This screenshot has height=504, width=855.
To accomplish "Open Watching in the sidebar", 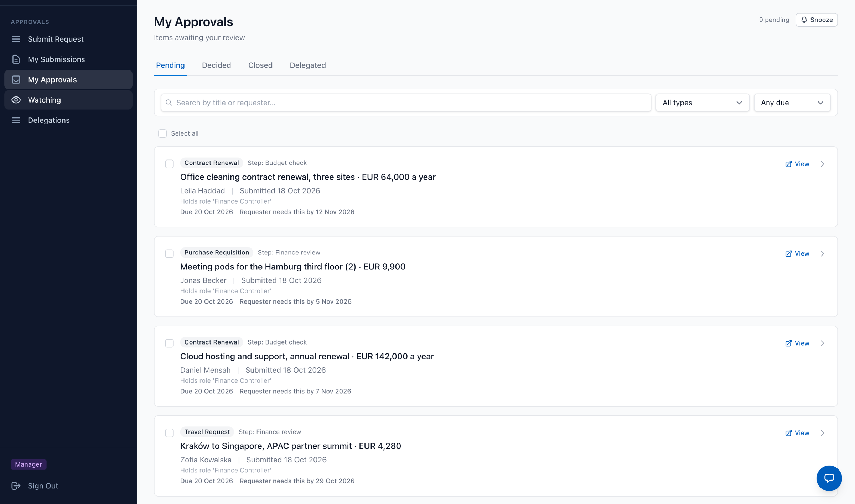I will pos(68,100).
